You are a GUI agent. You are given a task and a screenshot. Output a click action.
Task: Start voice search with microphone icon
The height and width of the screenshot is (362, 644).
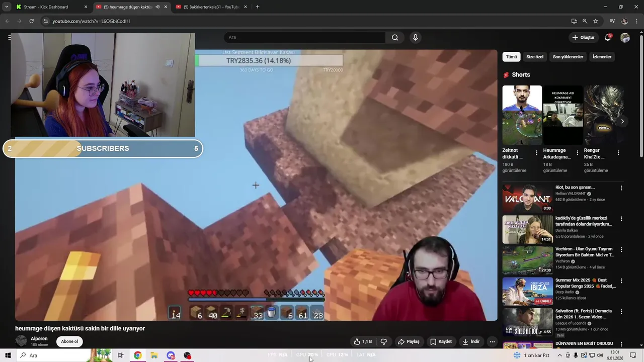pos(415,37)
